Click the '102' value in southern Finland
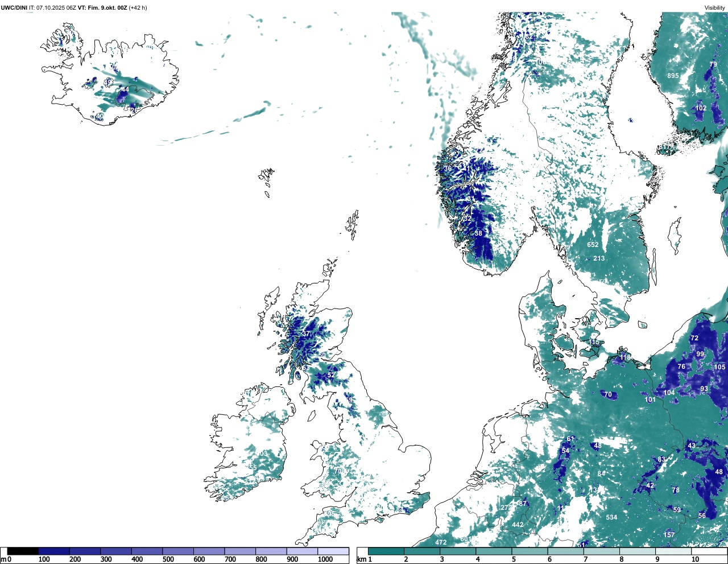Screen dimensions: 728x564 tap(701, 108)
